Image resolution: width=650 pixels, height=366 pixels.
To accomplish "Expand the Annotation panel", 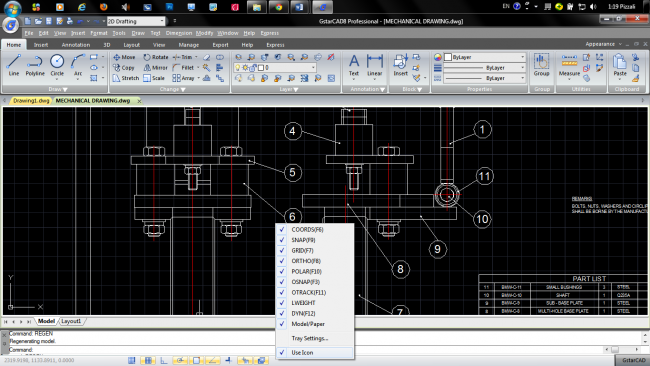I will (367, 89).
